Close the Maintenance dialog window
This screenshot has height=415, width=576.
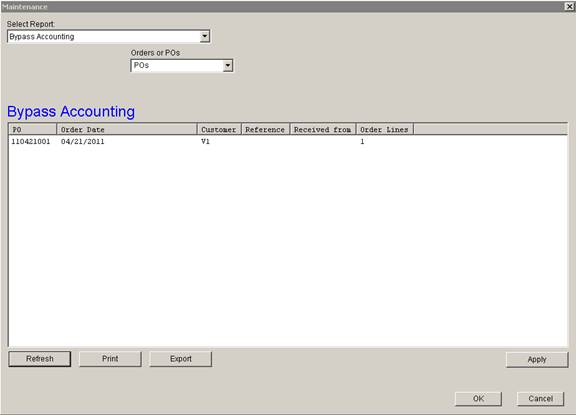(569, 6)
